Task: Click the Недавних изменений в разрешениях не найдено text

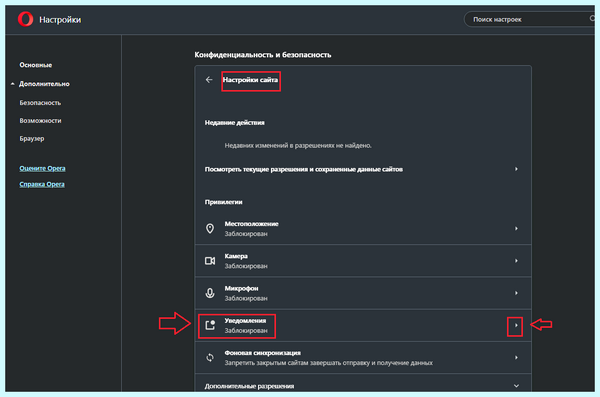Action: (x=298, y=145)
